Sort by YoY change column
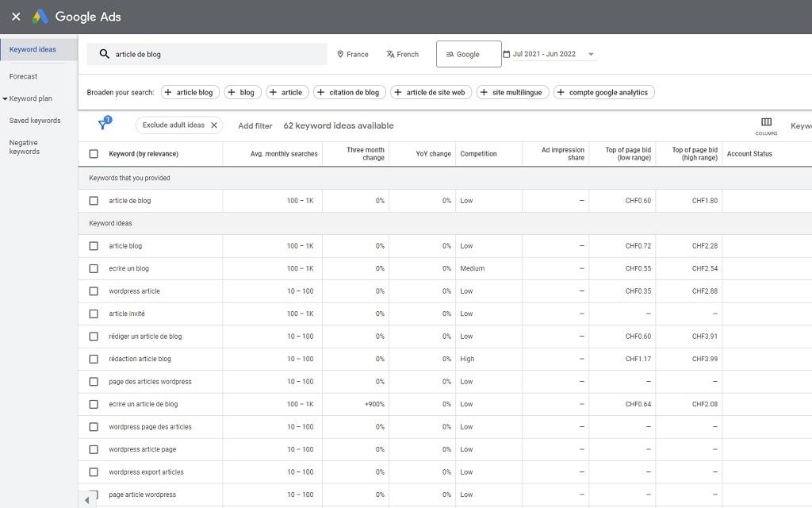This screenshot has width=812, height=508. pyautogui.click(x=434, y=154)
